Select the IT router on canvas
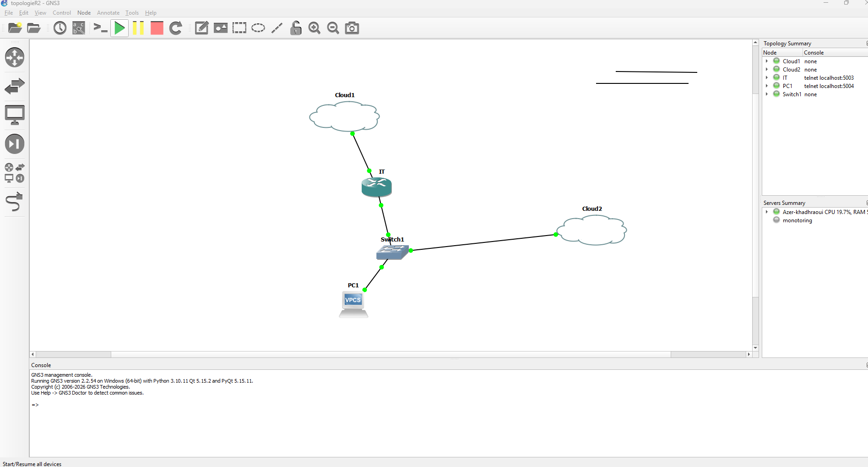Viewport: 868px width, 467px height. (376, 187)
